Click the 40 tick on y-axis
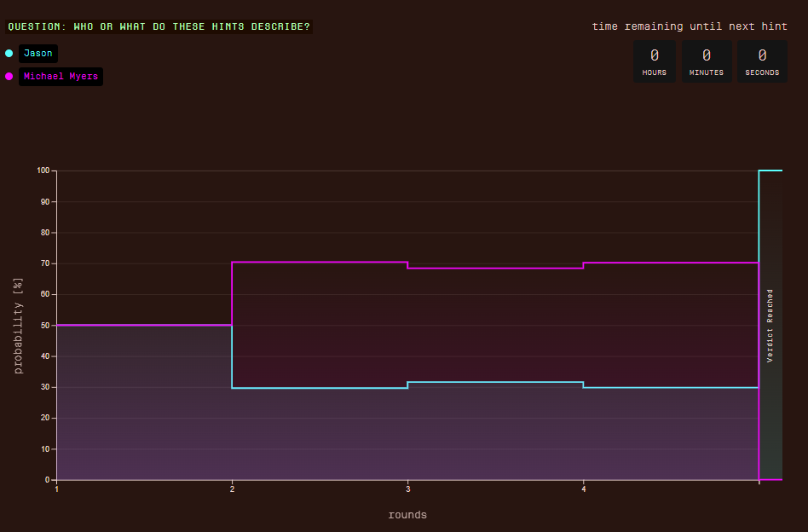 coord(45,356)
